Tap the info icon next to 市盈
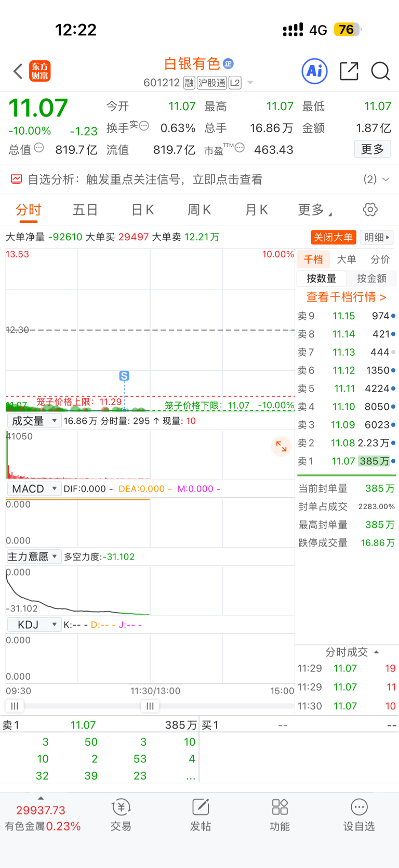Screen dimensions: 399x868 (x=240, y=148)
